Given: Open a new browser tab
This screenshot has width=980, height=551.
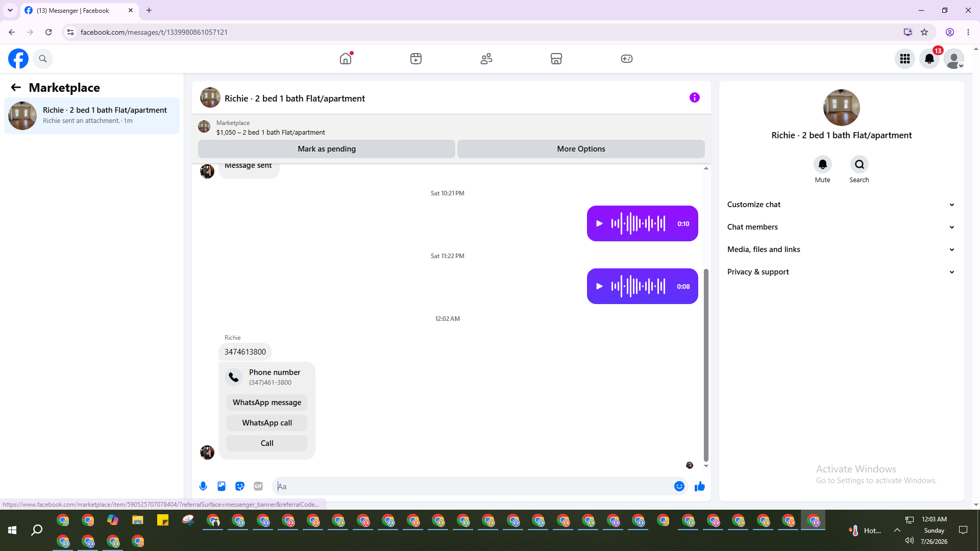Looking at the screenshot, I should coord(149,10).
